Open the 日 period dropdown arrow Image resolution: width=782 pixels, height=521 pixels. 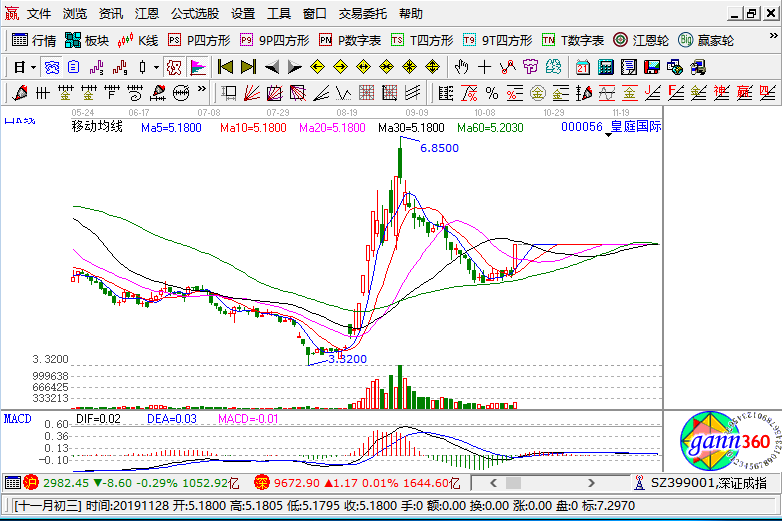[x=33, y=67]
